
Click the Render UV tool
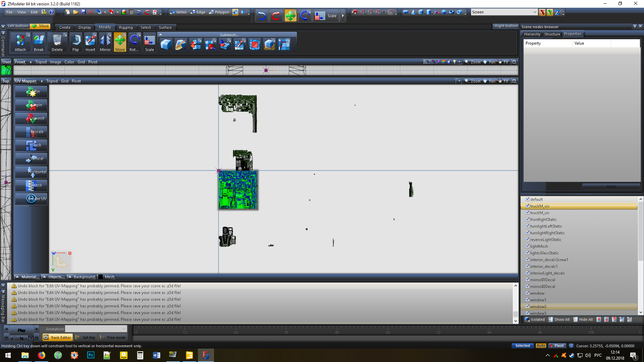(31, 199)
